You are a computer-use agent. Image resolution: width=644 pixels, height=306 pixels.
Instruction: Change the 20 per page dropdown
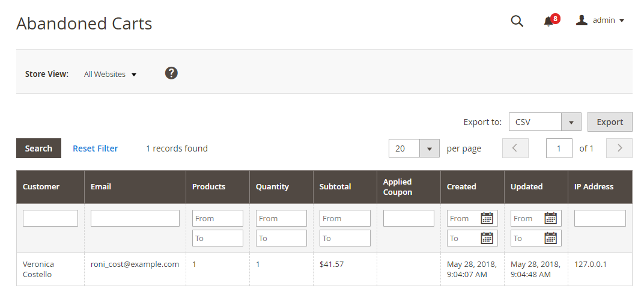pyautogui.click(x=414, y=148)
